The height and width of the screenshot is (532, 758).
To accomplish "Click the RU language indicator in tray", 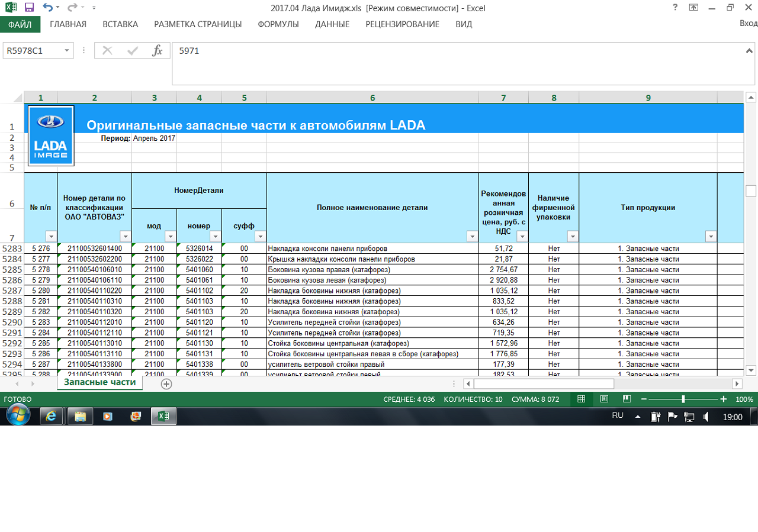I will [618, 415].
